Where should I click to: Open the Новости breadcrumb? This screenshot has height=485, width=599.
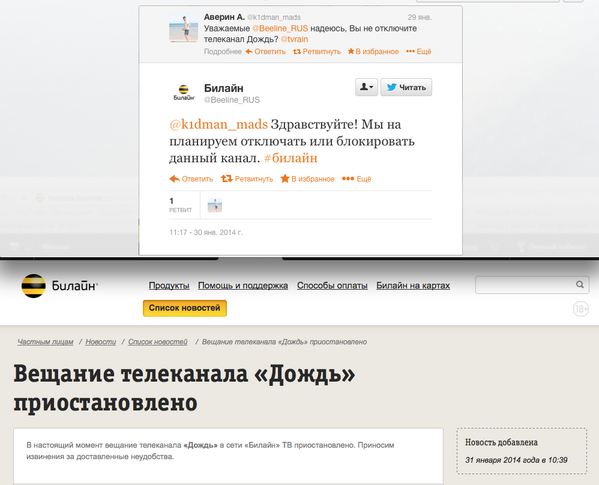point(100,342)
